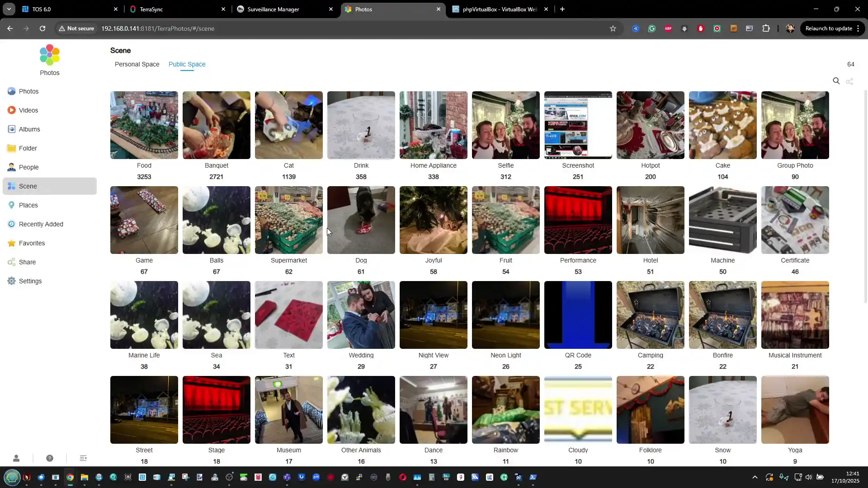
Task: Collapse the sidebar using the menu icon
Action: click(83, 458)
